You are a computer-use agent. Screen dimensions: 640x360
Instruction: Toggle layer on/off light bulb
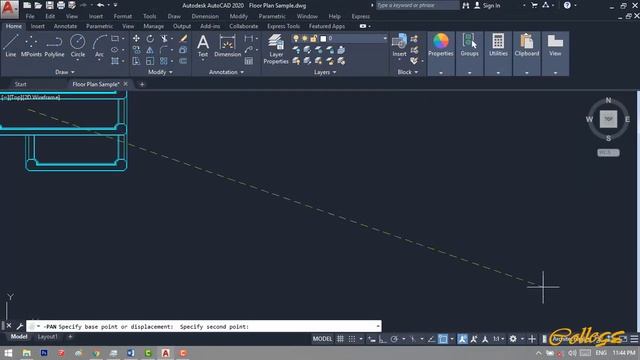click(296, 38)
